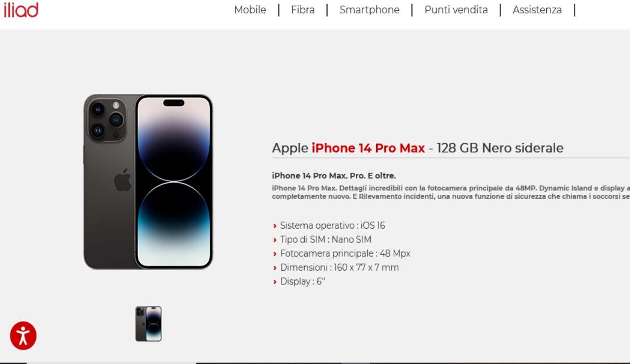Click the red arrow beside Sistema operativo
Viewport: 630px width, 364px height.
[x=275, y=226]
